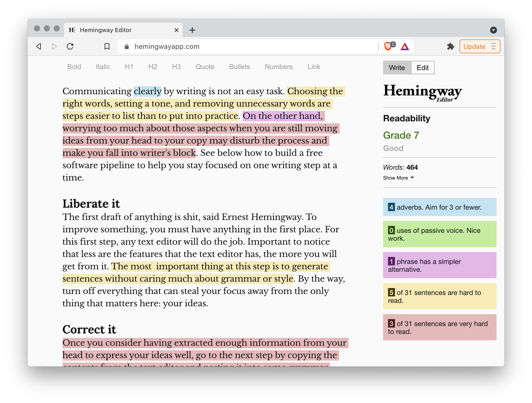Switch to Edit mode
Image resolution: width=532 pixels, height=403 pixels.
coord(423,68)
